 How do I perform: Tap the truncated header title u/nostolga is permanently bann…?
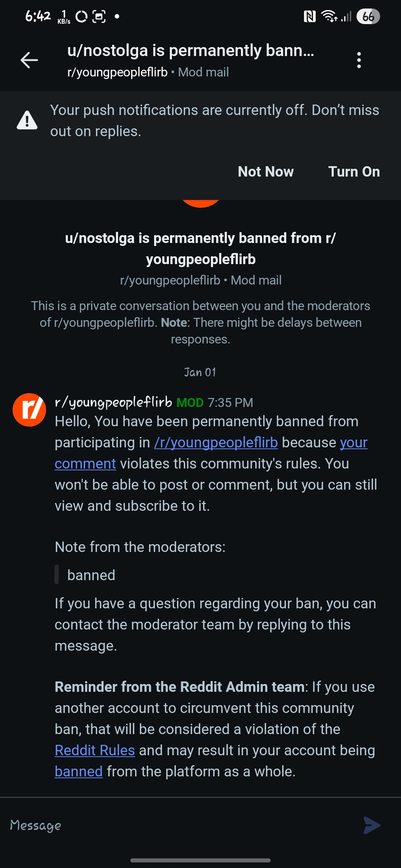point(191,50)
